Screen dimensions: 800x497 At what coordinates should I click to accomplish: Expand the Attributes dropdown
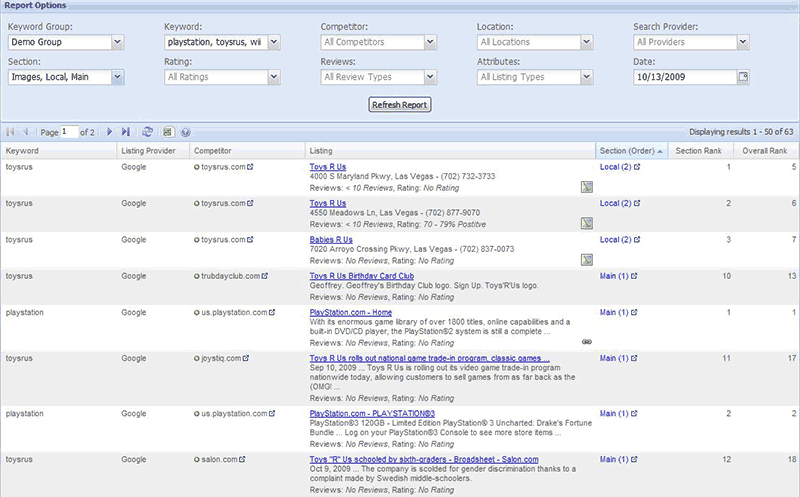[x=587, y=77]
